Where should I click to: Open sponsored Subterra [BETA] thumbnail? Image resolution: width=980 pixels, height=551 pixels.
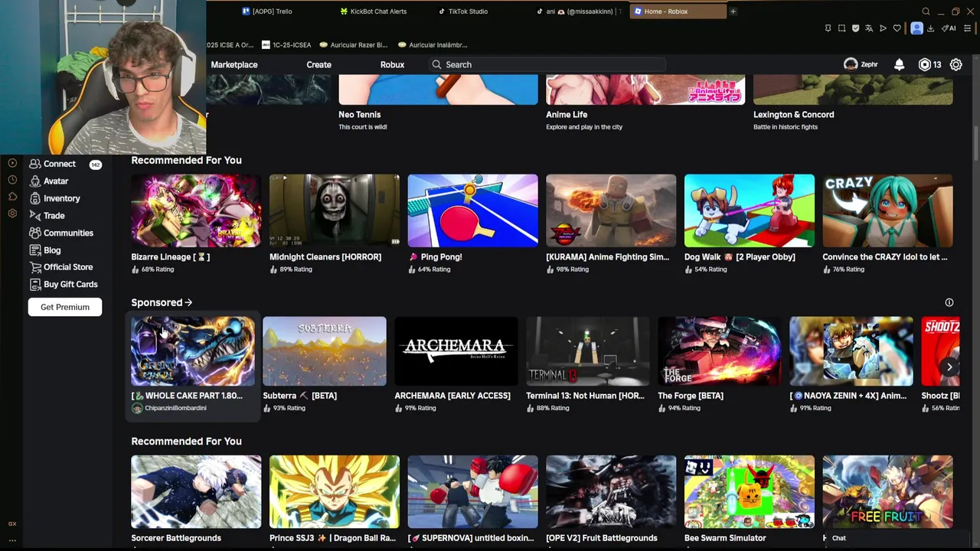point(325,351)
